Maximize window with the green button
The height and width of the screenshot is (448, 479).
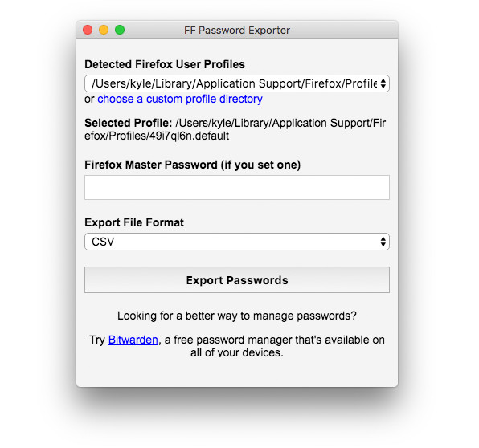[120, 30]
